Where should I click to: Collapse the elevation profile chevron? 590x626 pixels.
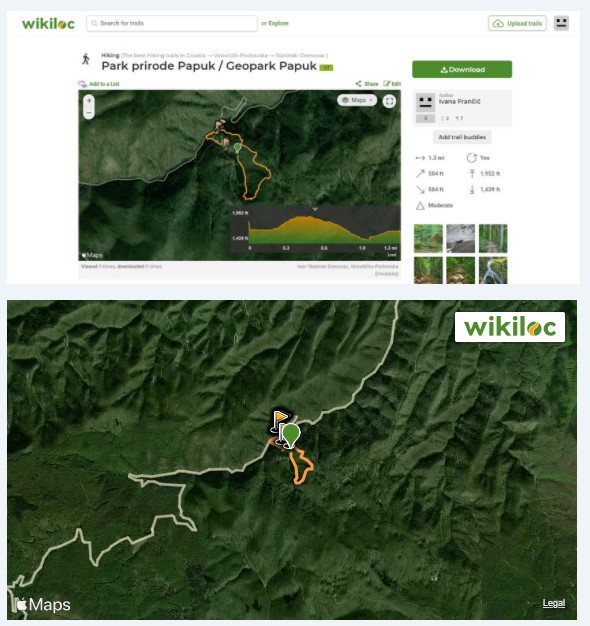click(315, 209)
